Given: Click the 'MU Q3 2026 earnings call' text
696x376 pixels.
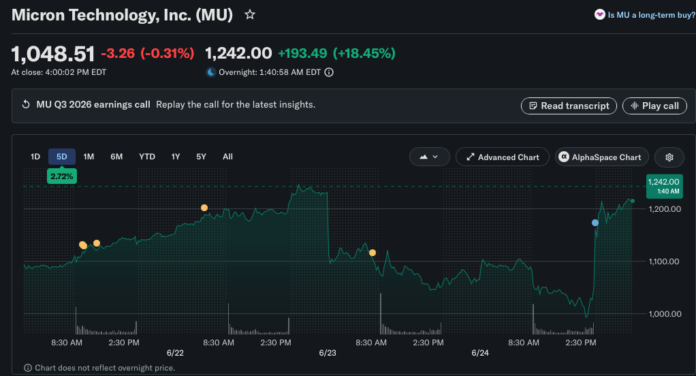Looking at the screenshot, I should [x=93, y=105].
